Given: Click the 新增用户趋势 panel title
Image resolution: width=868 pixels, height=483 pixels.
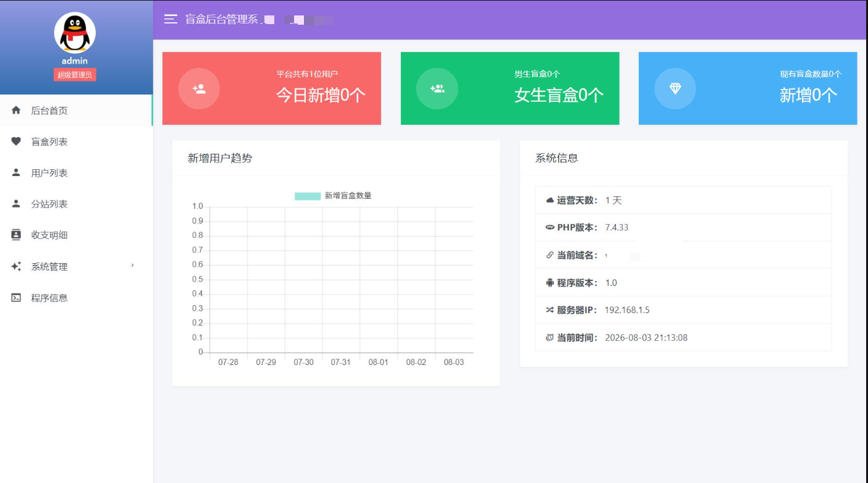Looking at the screenshot, I should pos(220,158).
